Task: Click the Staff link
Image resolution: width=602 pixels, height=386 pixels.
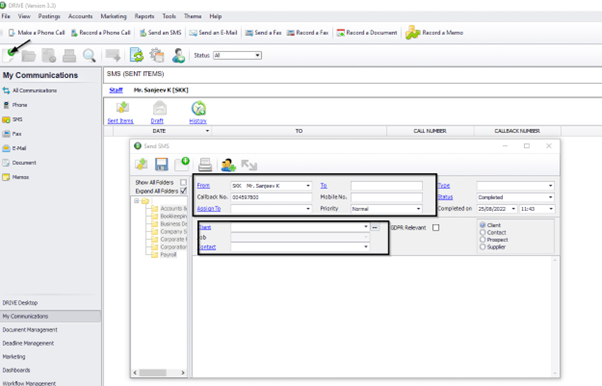Action: pyautogui.click(x=116, y=90)
